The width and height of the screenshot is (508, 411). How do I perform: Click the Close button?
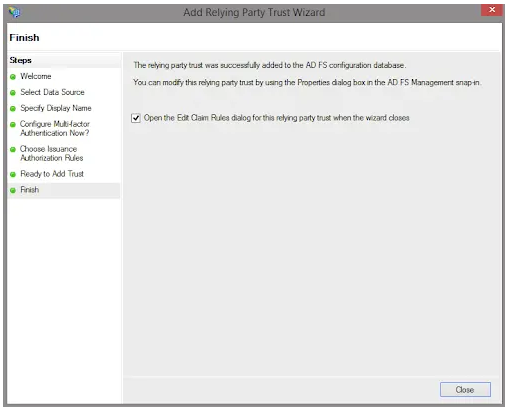coord(465,389)
